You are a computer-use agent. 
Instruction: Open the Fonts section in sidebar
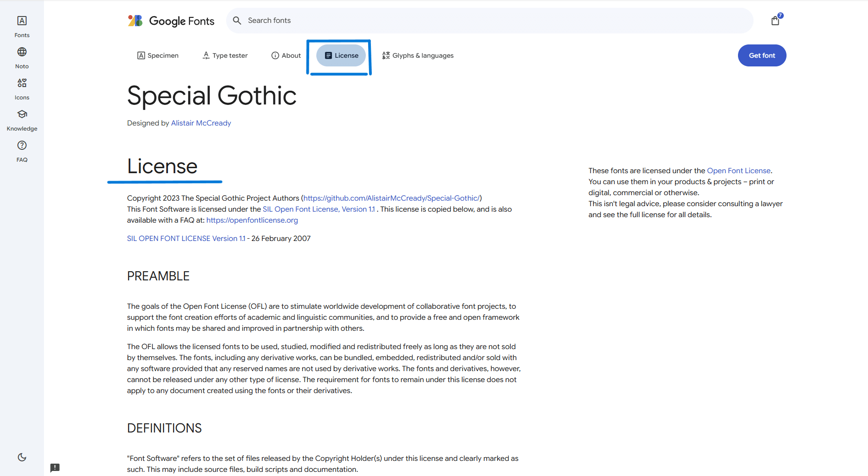(x=22, y=27)
